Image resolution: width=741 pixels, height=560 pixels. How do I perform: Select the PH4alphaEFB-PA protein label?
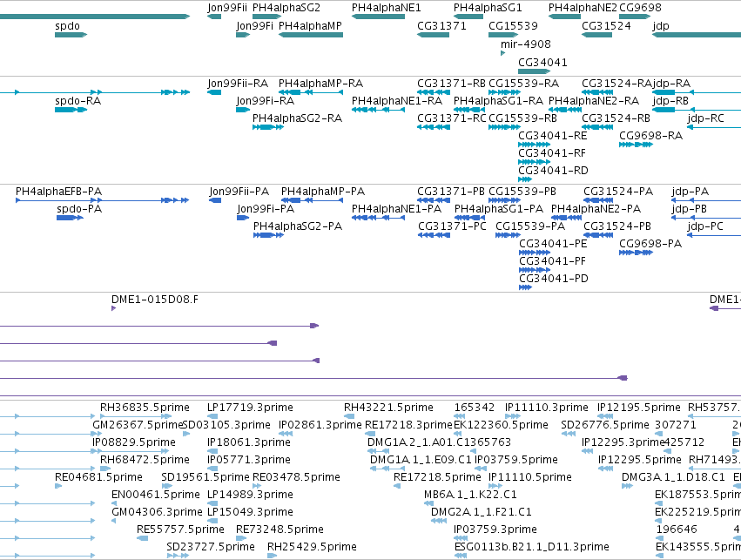(x=58, y=192)
